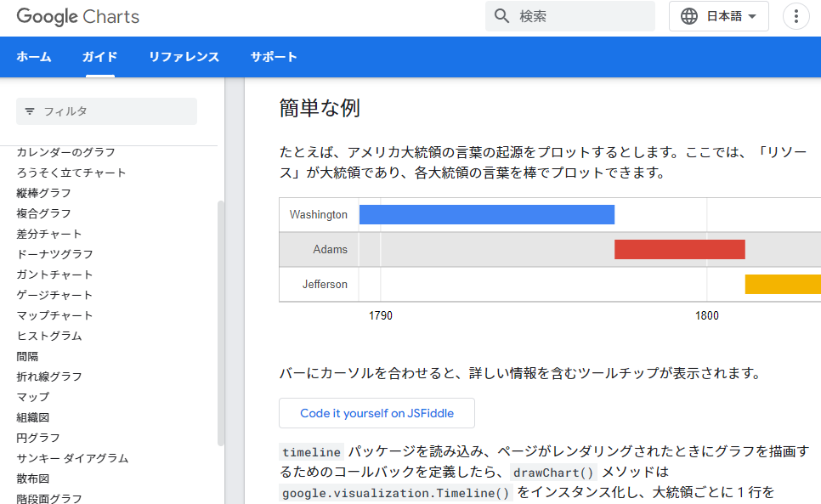Click Code it yourself on JSFiddle button
This screenshot has height=504, width=821.
(377, 413)
